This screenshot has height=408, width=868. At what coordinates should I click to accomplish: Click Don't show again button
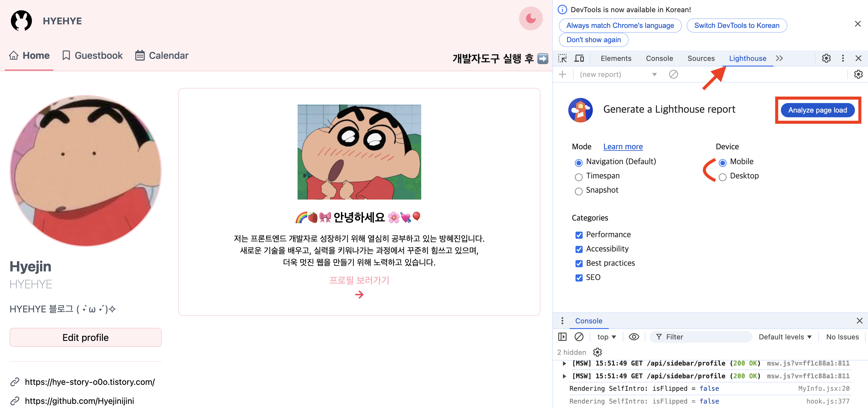coord(593,40)
